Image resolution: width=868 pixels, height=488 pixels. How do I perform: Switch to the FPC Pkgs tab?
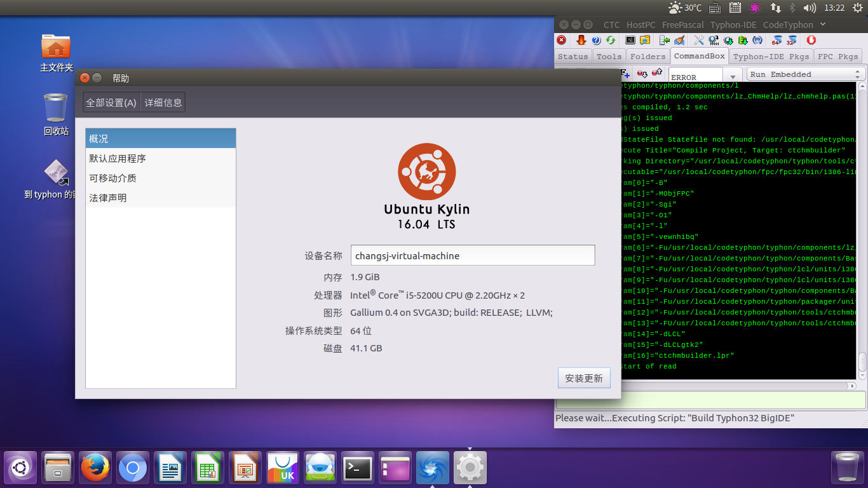[838, 56]
